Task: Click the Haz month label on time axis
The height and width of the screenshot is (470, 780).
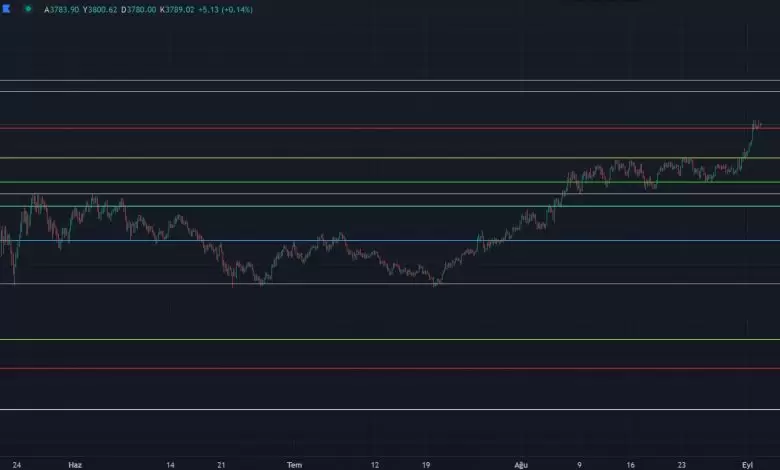Action: [74, 464]
